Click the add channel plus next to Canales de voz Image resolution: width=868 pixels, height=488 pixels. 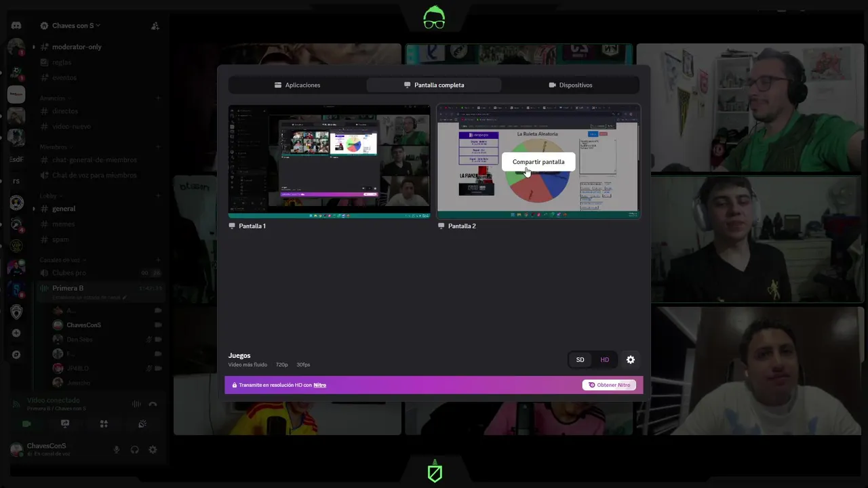coord(158,260)
